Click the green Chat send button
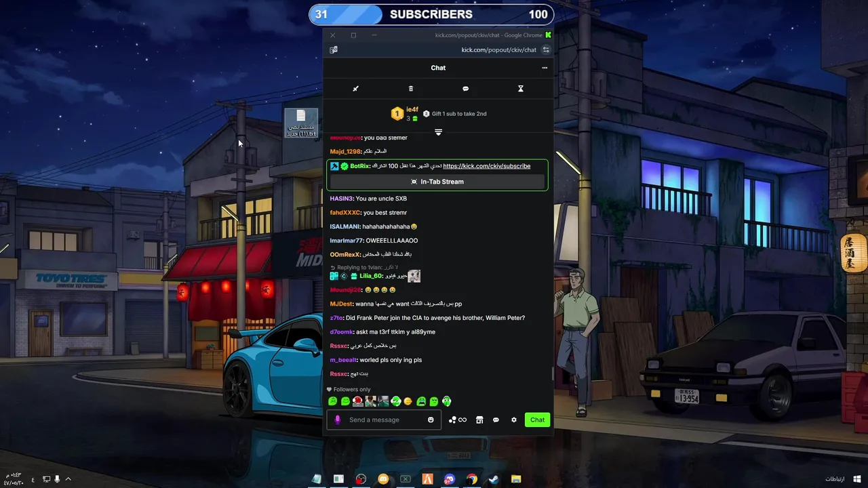 click(x=537, y=420)
